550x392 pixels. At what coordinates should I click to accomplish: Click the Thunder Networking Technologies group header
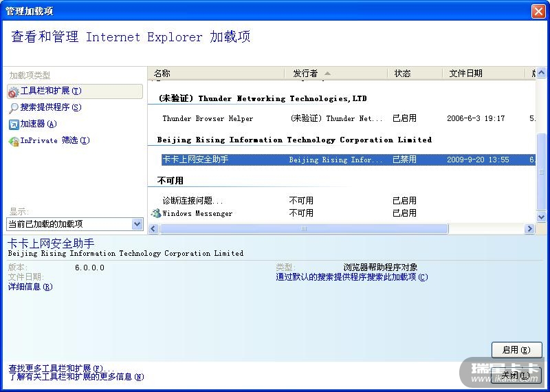pyautogui.click(x=263, y=98)
